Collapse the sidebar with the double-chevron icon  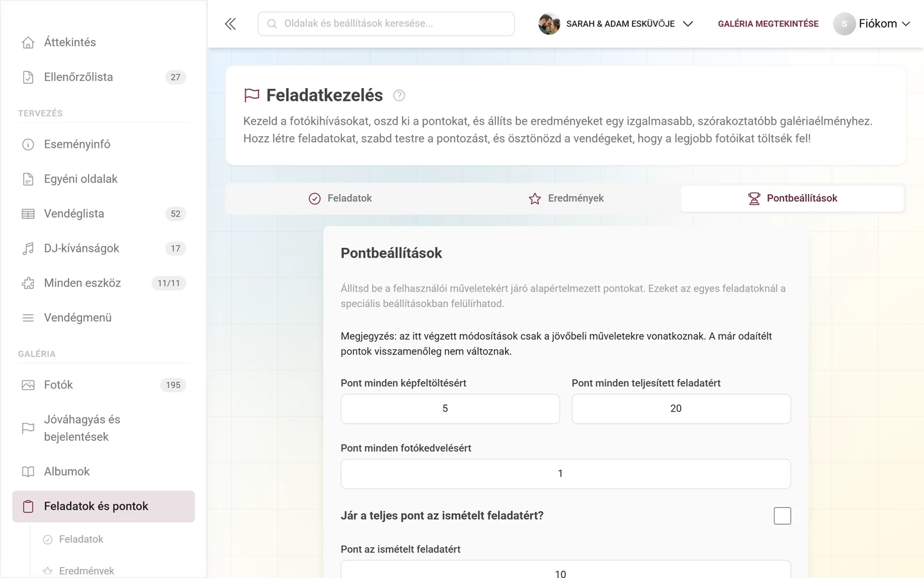[x=230, y=24]
